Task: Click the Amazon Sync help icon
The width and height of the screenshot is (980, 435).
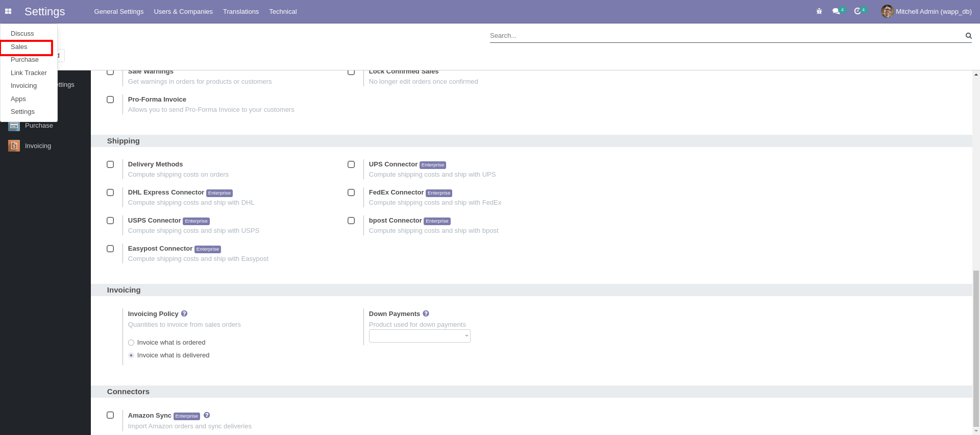Action: click(x=207, y=415)
